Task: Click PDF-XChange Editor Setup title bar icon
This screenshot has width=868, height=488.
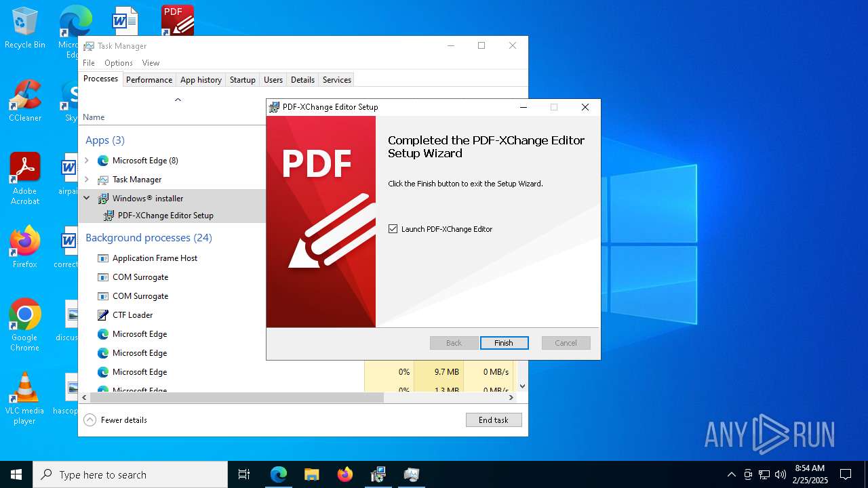Action: (275, 107)
